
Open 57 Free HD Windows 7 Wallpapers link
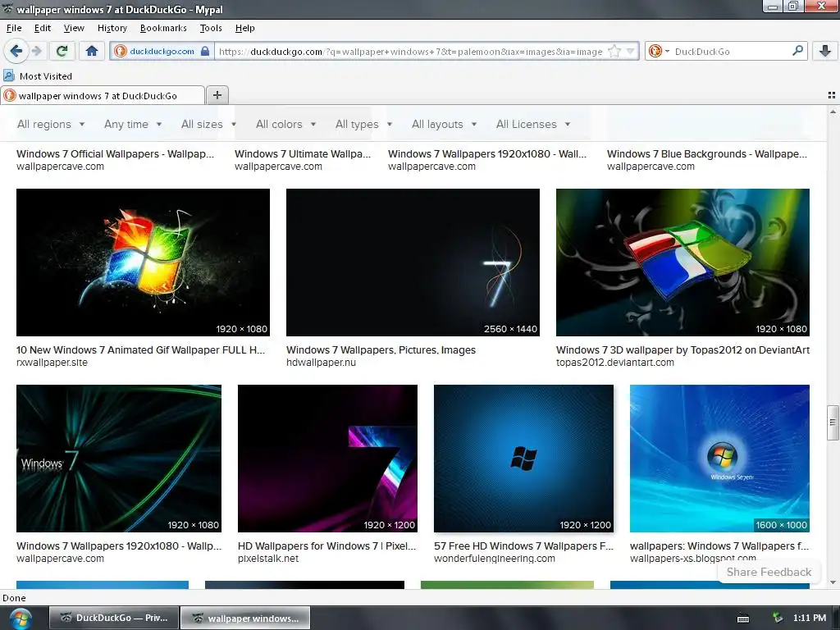coord(523,546)
